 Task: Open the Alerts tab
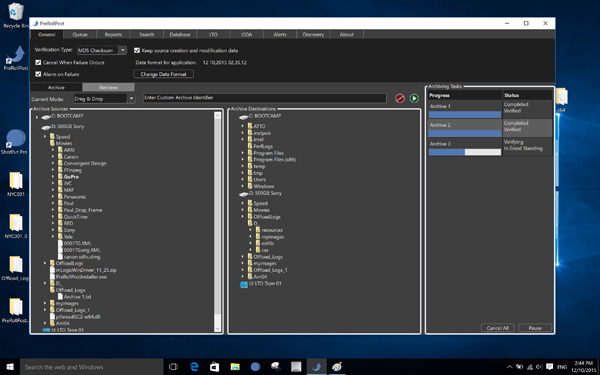tap(280, 34)
